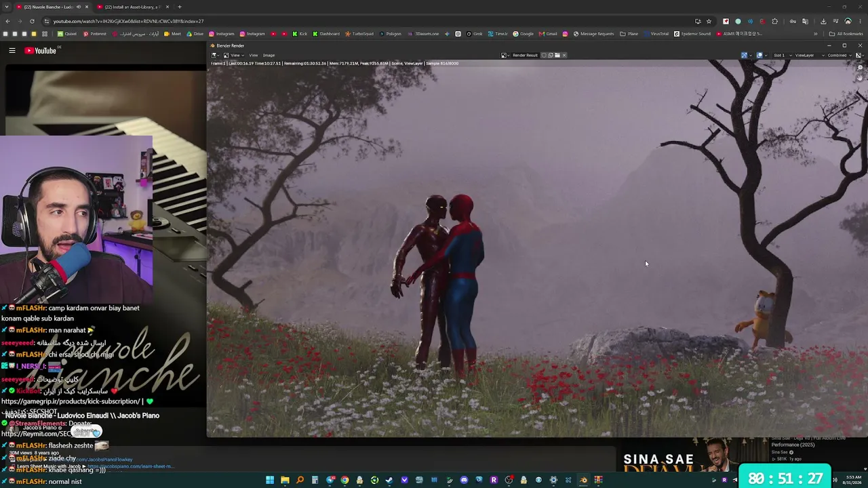Screen dimensions: 868x488
Task: Open the Gmail bookmark
Action: [548, 33]
